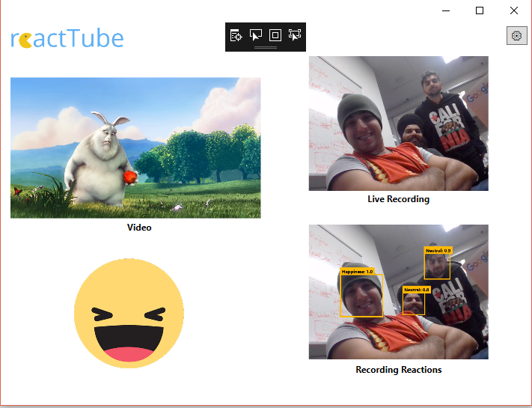Click the laughing emoji reaction
The height and width of the screenshot is (408, 532).
pos(129,313)
